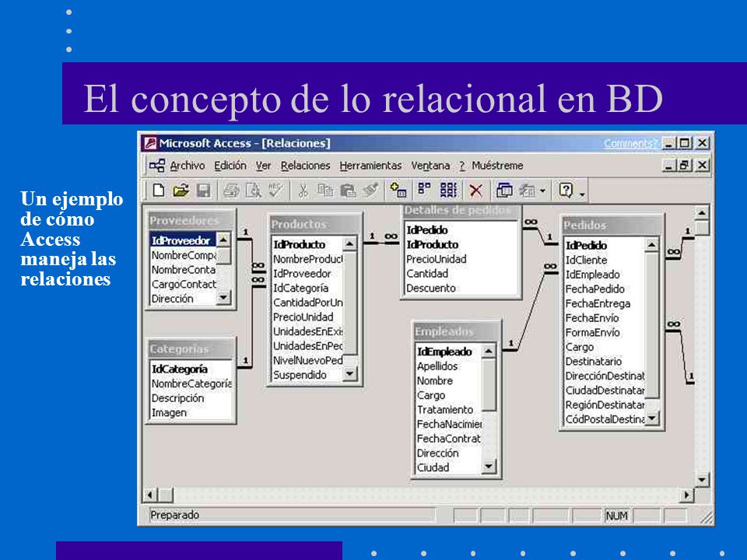Click the Copy toolbar icon
This screenshot has width=747, height=560.
click(325, 191)
